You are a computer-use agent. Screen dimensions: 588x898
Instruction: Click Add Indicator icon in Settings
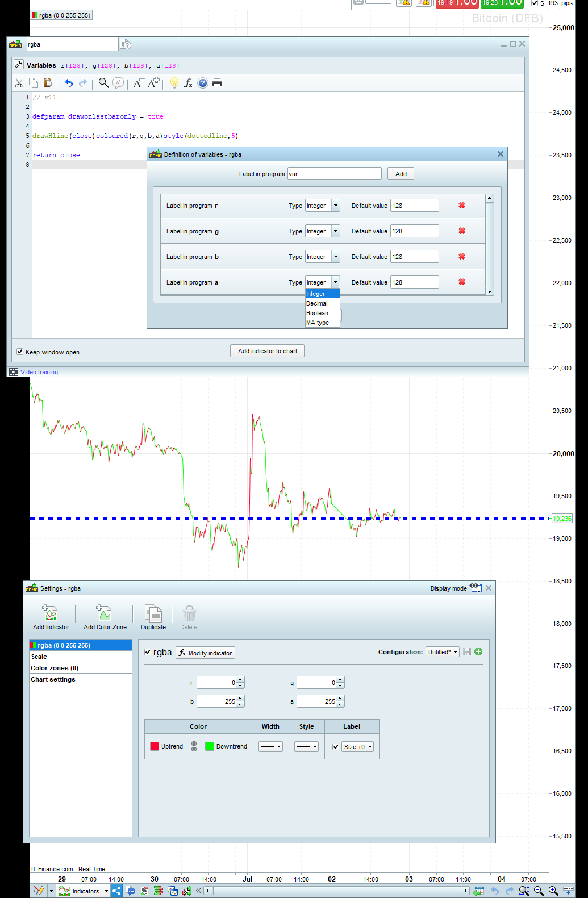click(x=51, y=613)
